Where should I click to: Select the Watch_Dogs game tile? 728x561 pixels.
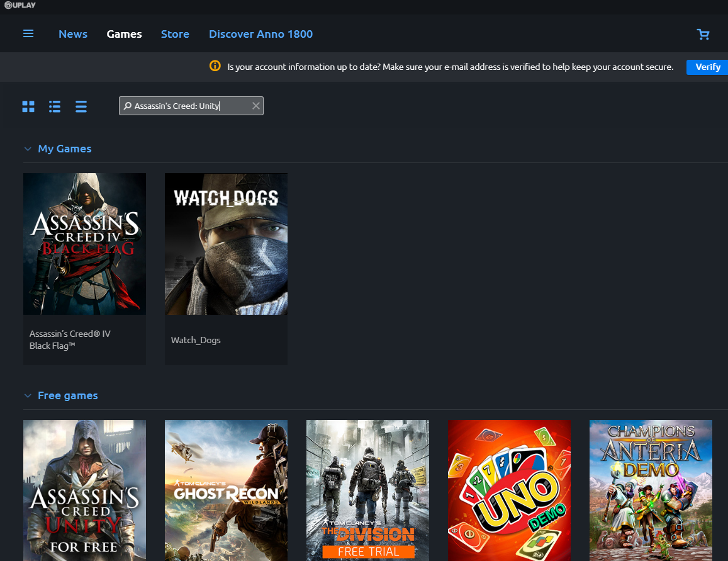226,269
